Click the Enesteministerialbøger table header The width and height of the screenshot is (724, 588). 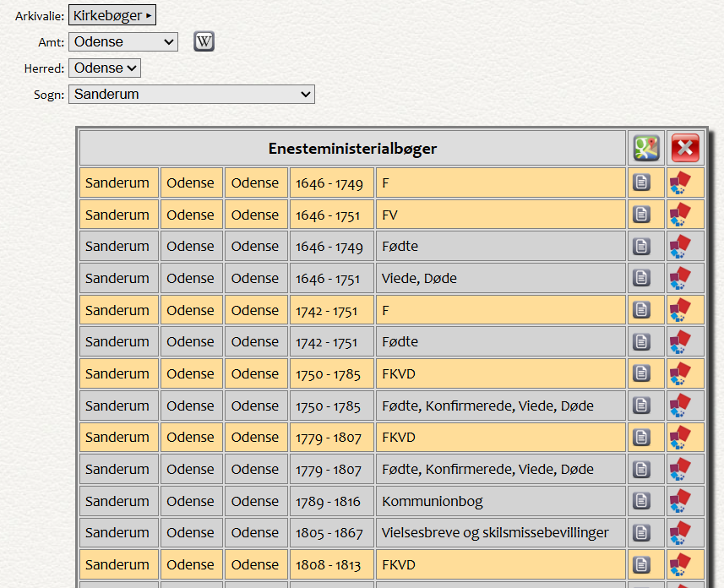(x=352, y=149)
